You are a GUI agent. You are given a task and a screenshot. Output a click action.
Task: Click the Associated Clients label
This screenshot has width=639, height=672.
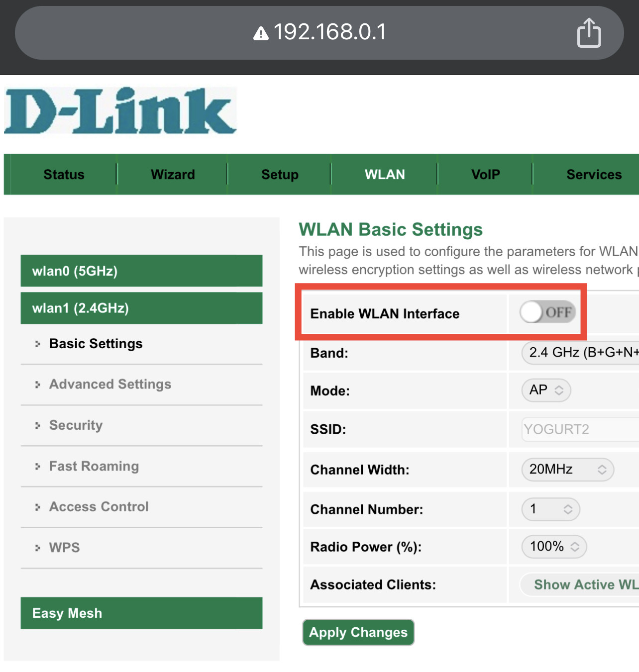pyautogui.click(x=373, y=584)
